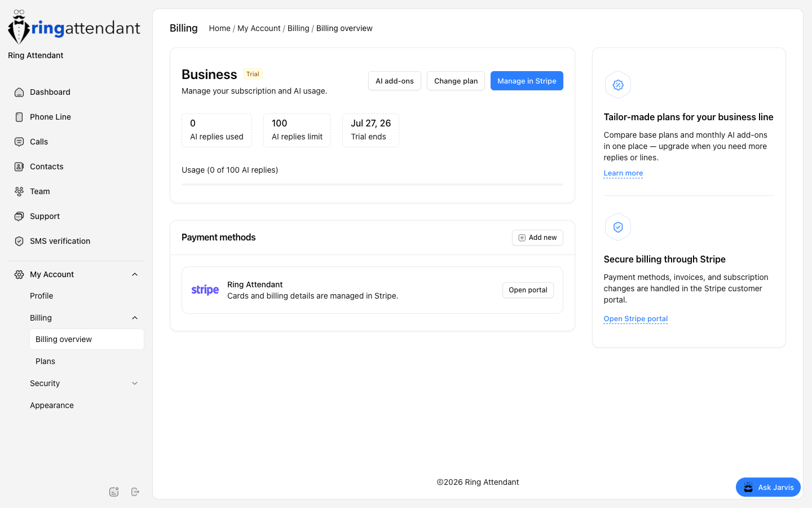The width and height of the screenshot is (812, 508).
Task: Collapse the My Account section chevron
Action: click(x=135, y=274)
